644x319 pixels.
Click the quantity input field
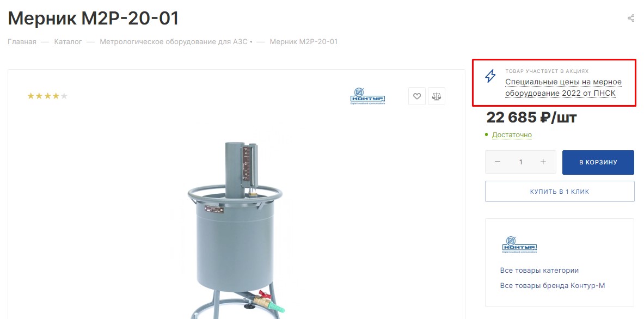(x=520, y=162)
